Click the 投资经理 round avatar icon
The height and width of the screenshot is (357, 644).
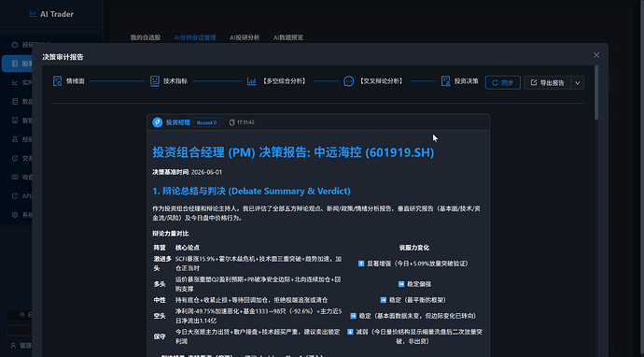coord(158,122)
